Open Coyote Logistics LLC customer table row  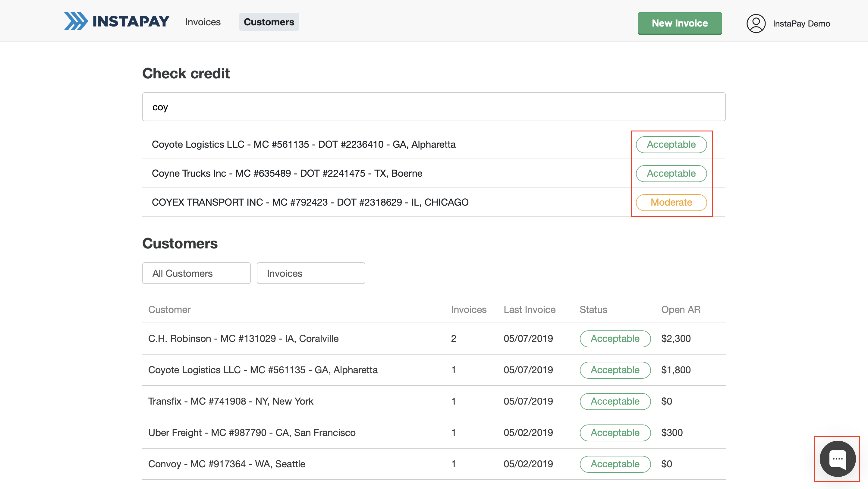click(x=434, y=370)
